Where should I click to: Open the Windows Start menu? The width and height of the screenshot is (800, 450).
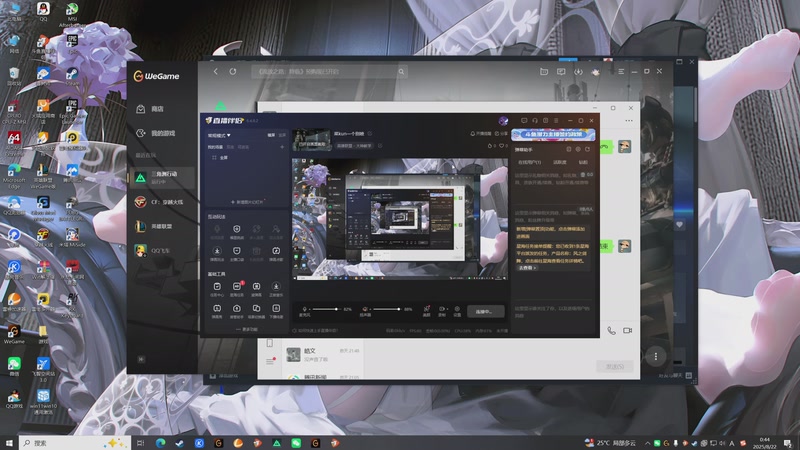9,443
